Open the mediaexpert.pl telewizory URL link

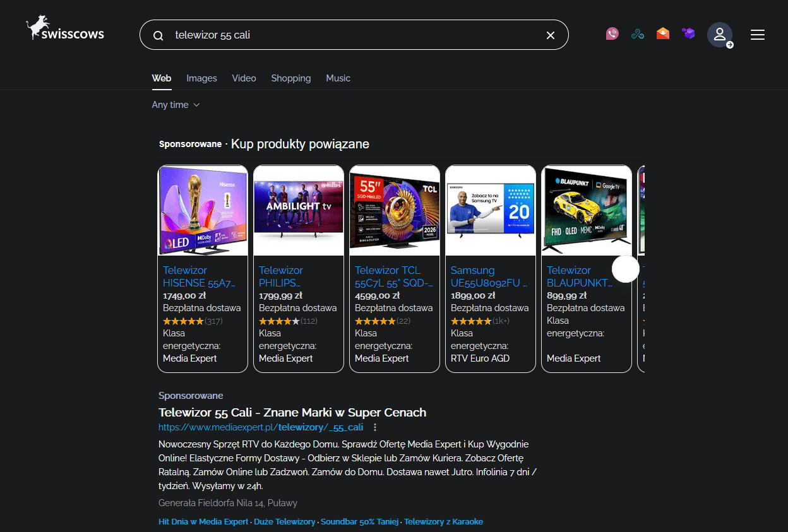point(261,427)
